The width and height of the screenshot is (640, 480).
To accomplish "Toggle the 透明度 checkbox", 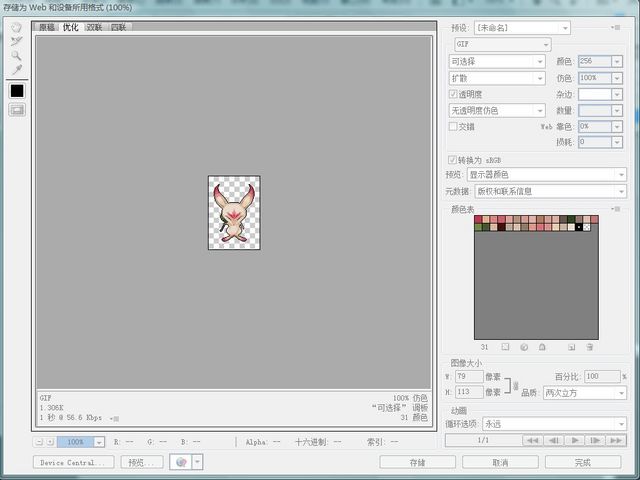I will tap(453, 94).
